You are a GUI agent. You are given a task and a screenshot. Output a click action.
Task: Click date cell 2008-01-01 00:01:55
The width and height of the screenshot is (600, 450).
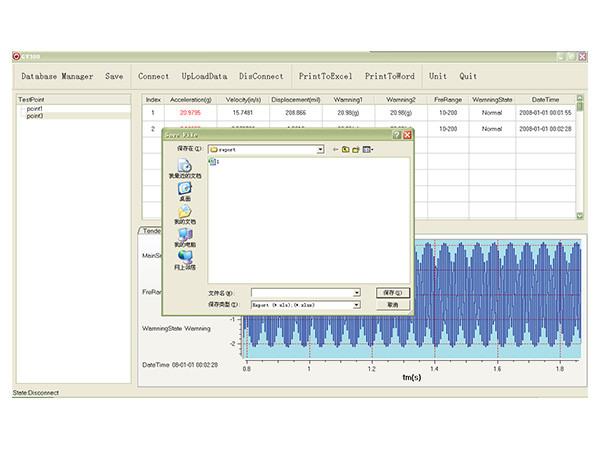click(545, 112)
